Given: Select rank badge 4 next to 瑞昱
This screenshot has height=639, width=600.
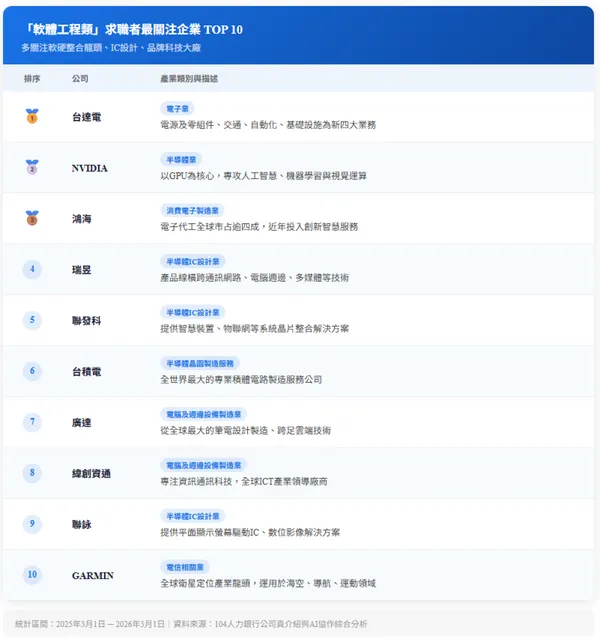Looking at the screenshot, I should coord(32,269).
